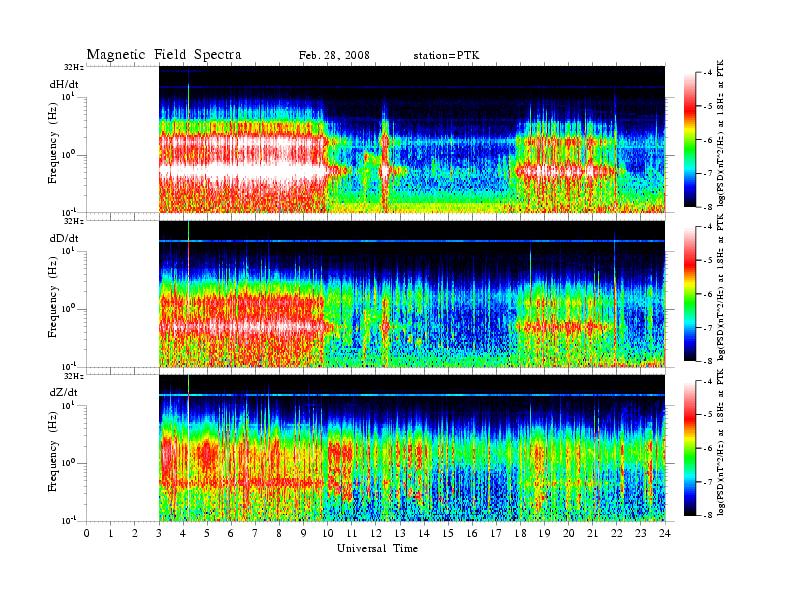Screen dimensions: 792x612
Task: Click the dZ/dt spectrogram plot
Action: [x=412, y=447]
